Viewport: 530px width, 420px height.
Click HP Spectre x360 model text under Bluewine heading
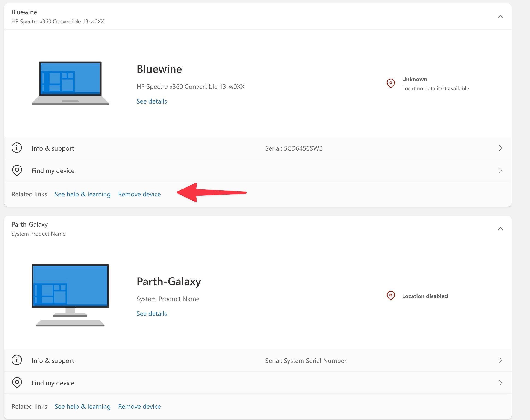[191, 86]
